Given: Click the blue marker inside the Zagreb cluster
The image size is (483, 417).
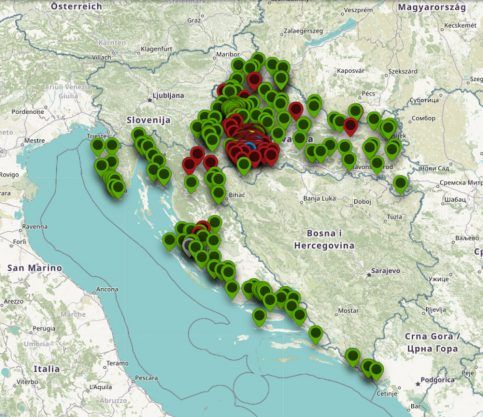Looking at the screenshot, I should [x=249, y=146].
